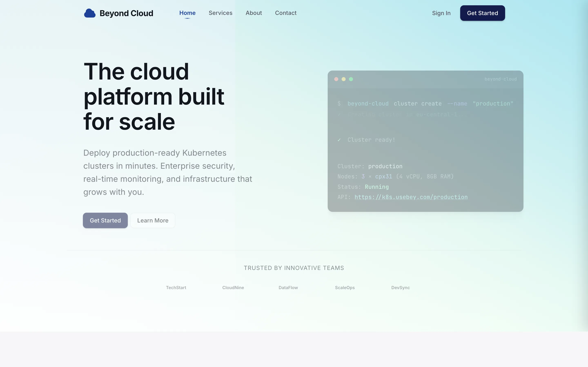
Task: Click the beyond-cloud terminal title label
Action: pyautogui.click(x=501, y=79)
